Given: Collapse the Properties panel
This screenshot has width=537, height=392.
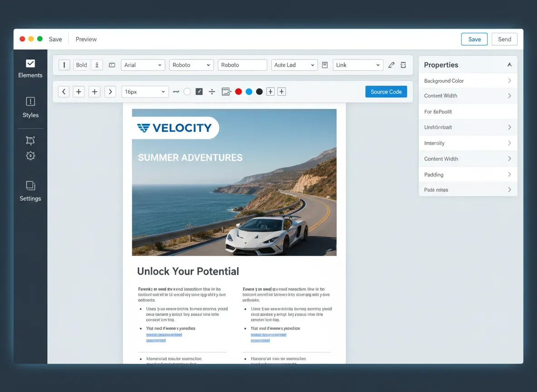Looking at the screenshot, I should click(x=510, y=64).
